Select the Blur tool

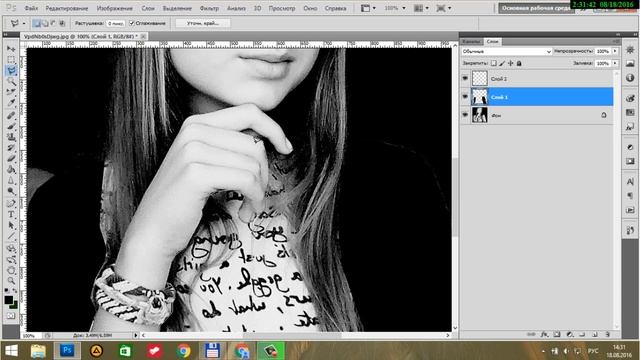point(11,180)
